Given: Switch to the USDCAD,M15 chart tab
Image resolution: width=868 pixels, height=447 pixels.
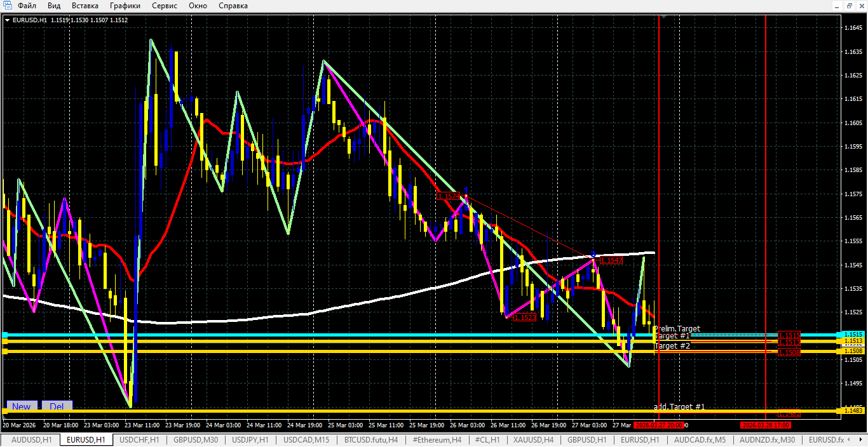Looking at the screenshot, I should [x=306, y=439].
